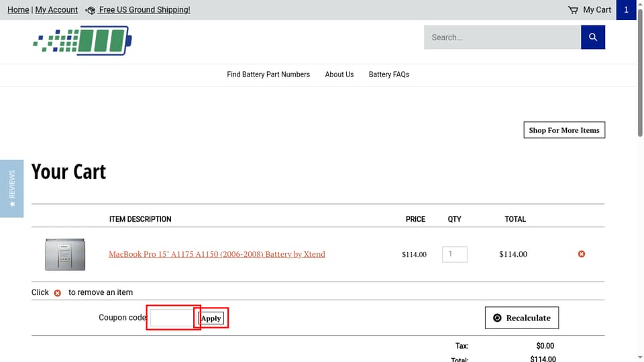
Task: Click the cart item count badge
Action: tap(626, 10)
